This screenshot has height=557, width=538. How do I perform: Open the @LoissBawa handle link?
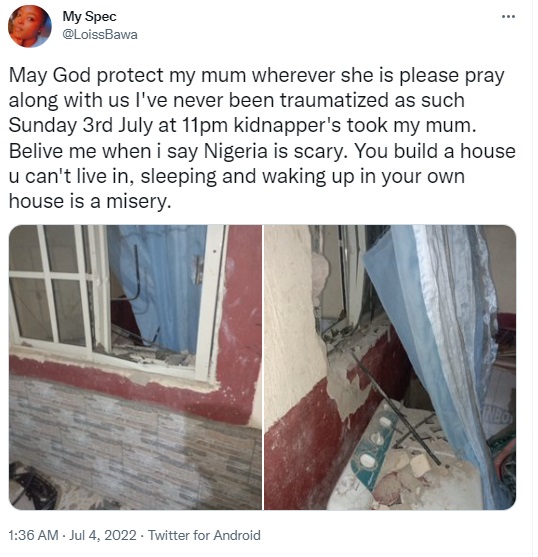[100, 35]
